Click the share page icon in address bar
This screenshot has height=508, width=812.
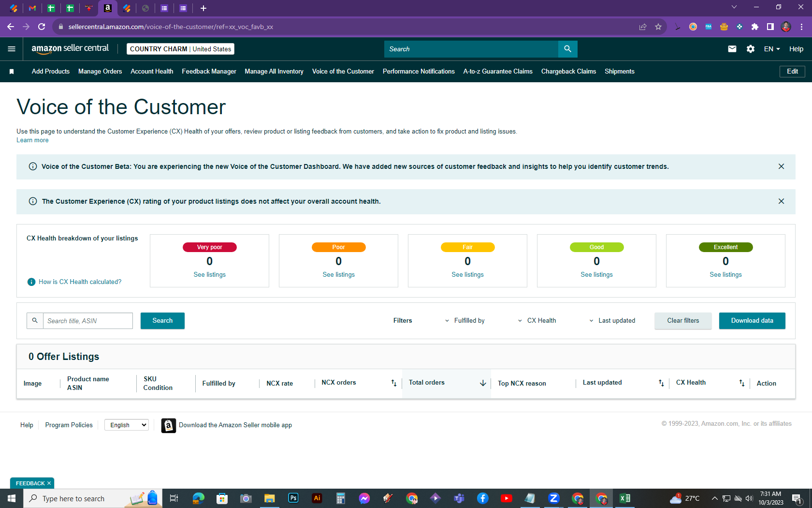[643, 27]
